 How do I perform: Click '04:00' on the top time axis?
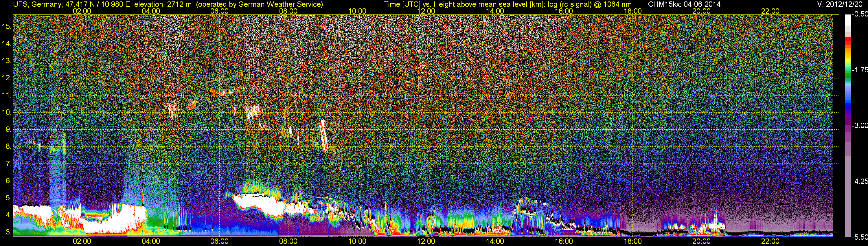151,11
